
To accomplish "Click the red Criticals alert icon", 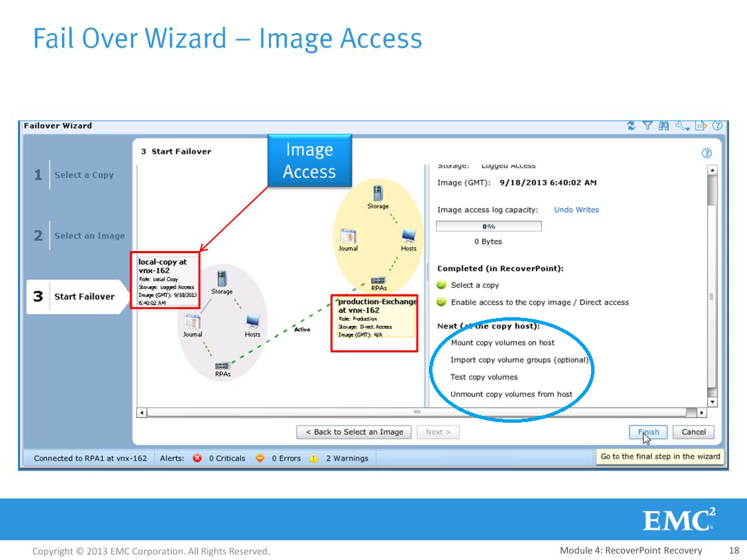I will click(197, 458).
